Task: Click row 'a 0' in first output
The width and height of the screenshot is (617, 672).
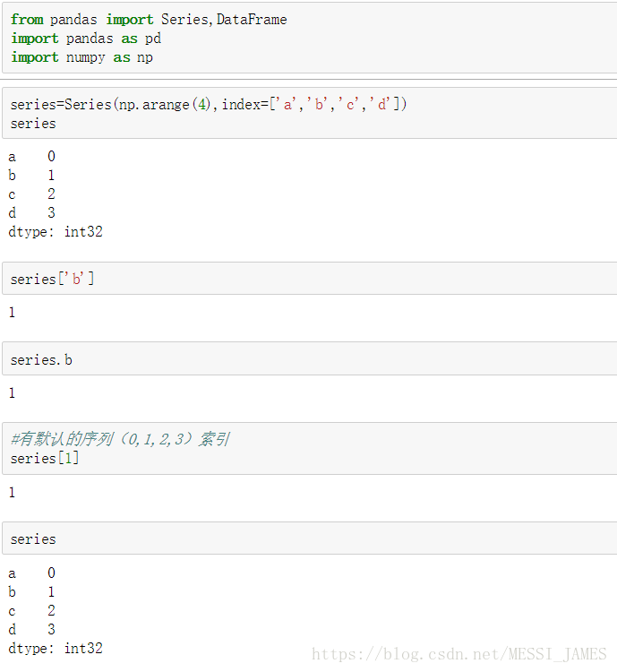Action: (31, 157)
